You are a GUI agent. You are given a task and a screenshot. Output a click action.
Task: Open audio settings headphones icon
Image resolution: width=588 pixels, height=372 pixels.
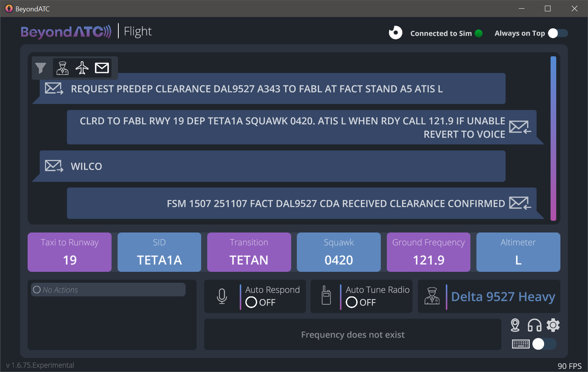tap(534, 325)
